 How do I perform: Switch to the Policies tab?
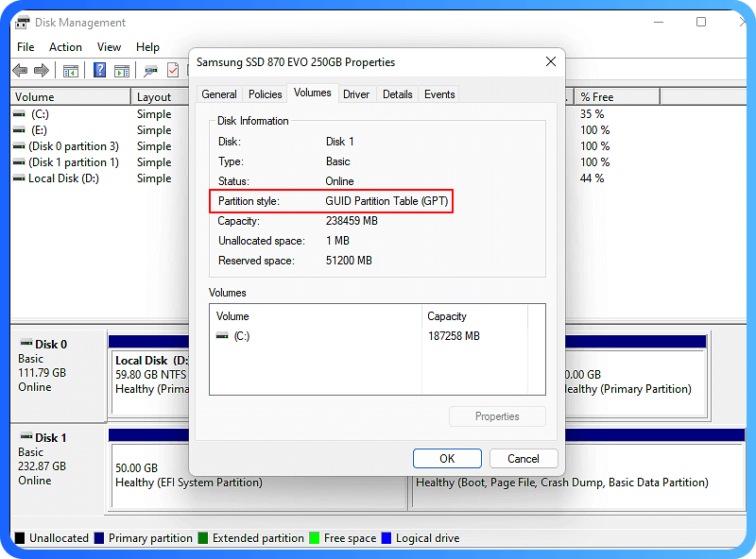[266, 94]
